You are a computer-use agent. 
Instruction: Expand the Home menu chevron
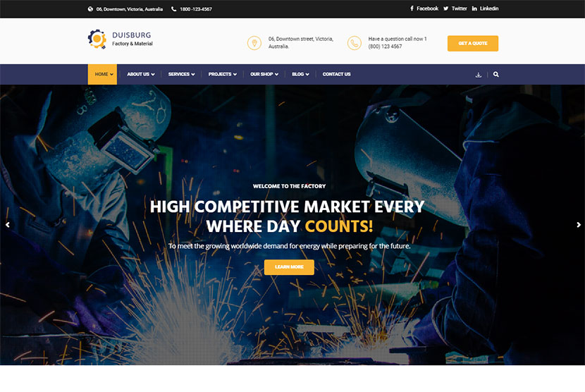click(111, 74)
